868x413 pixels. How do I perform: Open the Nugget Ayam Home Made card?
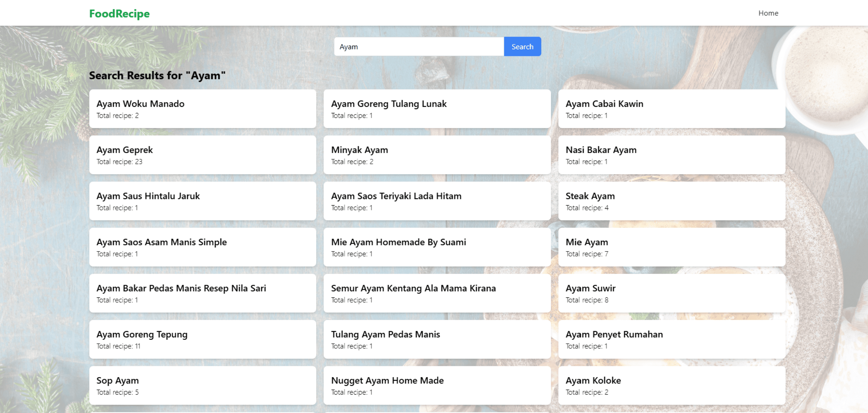(x=437, y=385)
